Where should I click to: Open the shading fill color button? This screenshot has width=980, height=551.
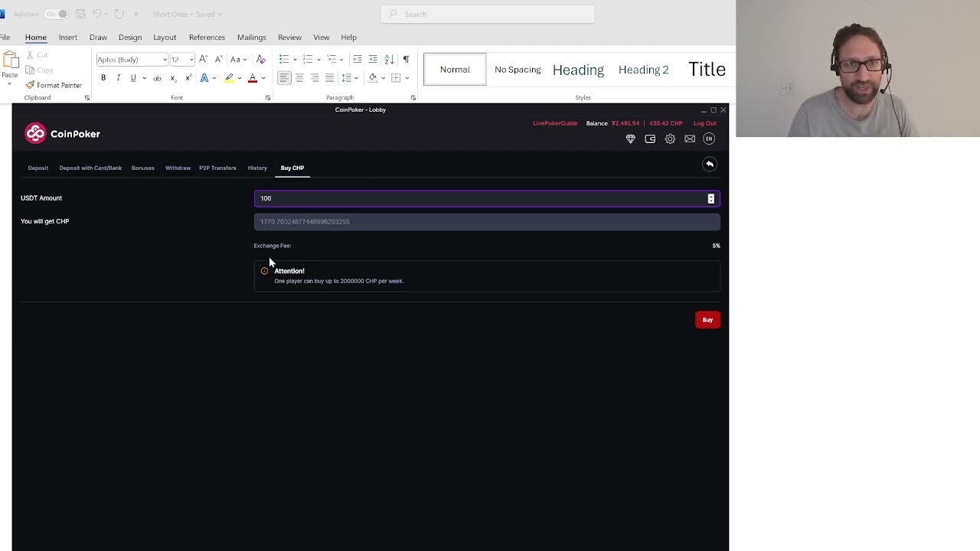coord(373,78)
